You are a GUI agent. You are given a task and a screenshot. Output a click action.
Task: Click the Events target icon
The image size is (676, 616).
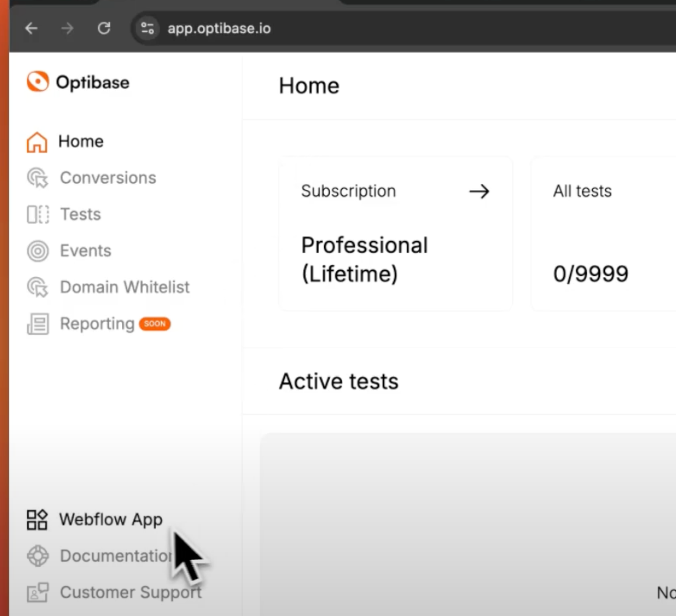tap(38, 251)
